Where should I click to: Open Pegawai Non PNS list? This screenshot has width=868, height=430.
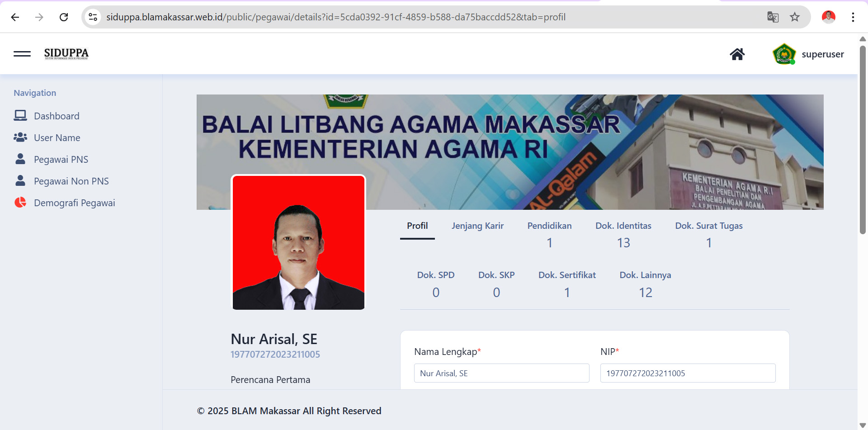click(x=71, y=181)
